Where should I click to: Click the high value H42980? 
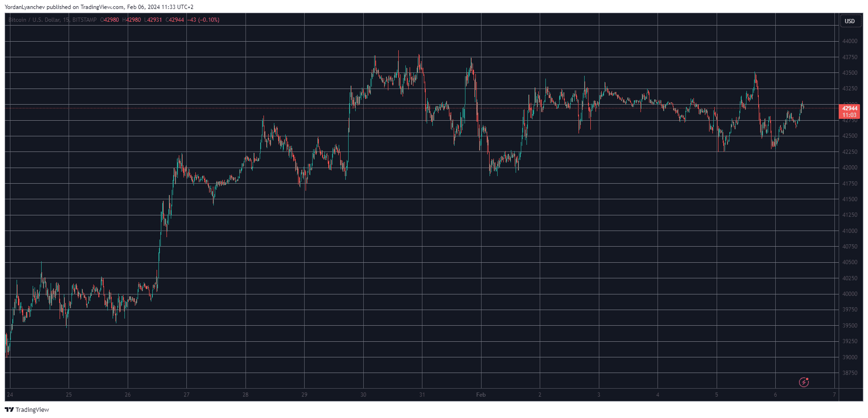pyautogui.click(x=132, y=20)
